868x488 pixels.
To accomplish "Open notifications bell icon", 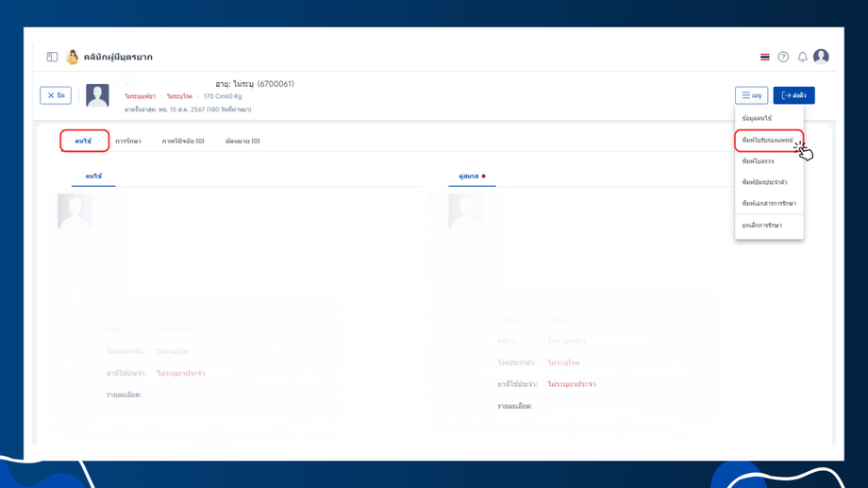I will tap(802, 57).
